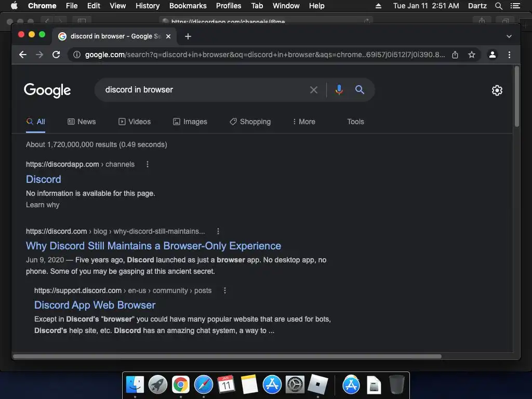Open Google quick settings gear
Viewport: 532px width, 399px height.
click(497, 90)
